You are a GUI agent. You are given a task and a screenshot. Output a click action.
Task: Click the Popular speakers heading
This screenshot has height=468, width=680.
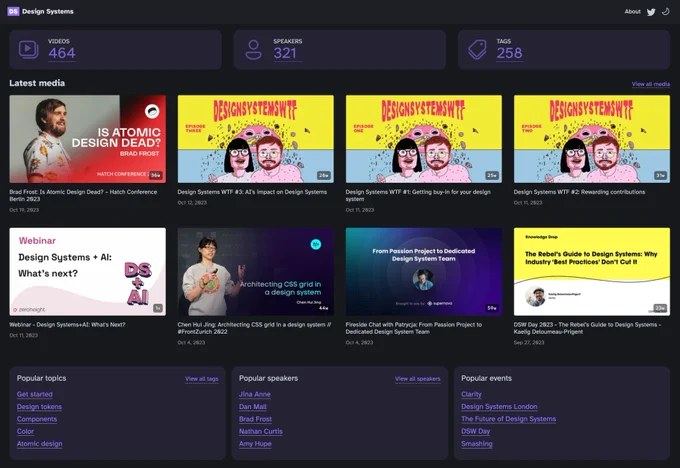(x=268, y=378)
